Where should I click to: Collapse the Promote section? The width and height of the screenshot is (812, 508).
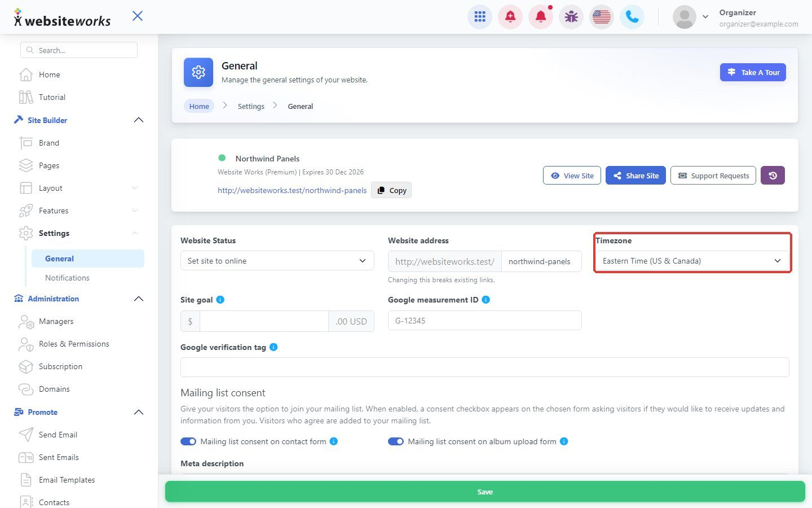tap(139, 412)
